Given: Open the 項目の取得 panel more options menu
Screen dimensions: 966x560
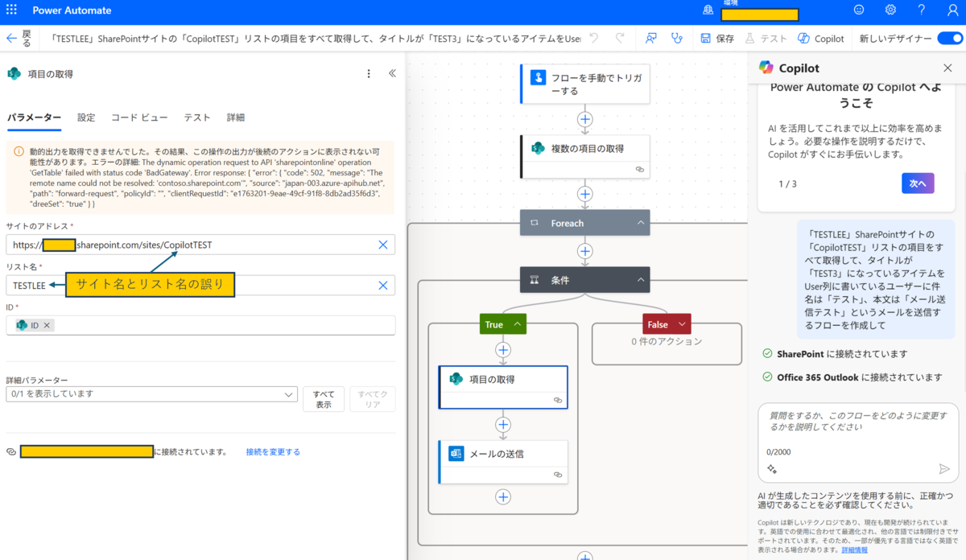Looking at the screenshot, I should [369, 73].
